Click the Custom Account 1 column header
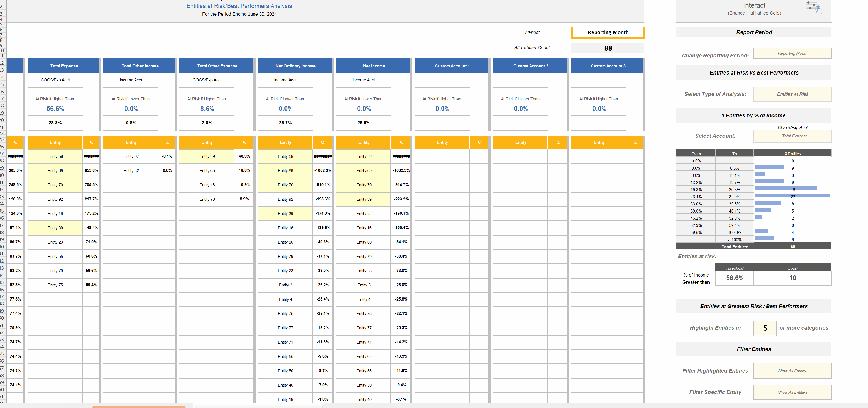The image size is (868, 408). click(451, 66)
